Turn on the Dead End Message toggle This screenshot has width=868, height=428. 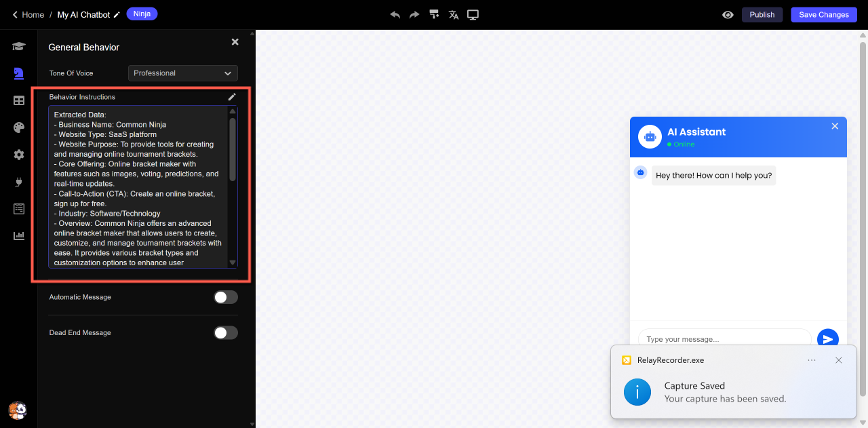[226, 332]
